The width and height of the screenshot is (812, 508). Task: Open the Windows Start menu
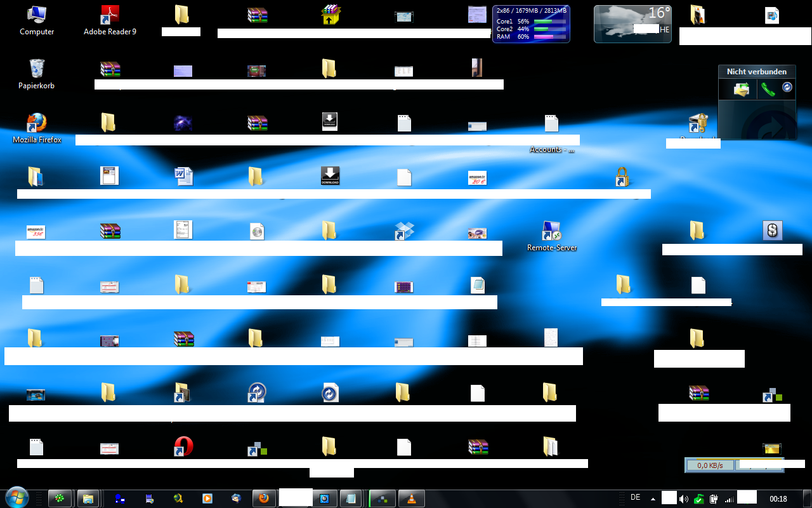(16, 498)
